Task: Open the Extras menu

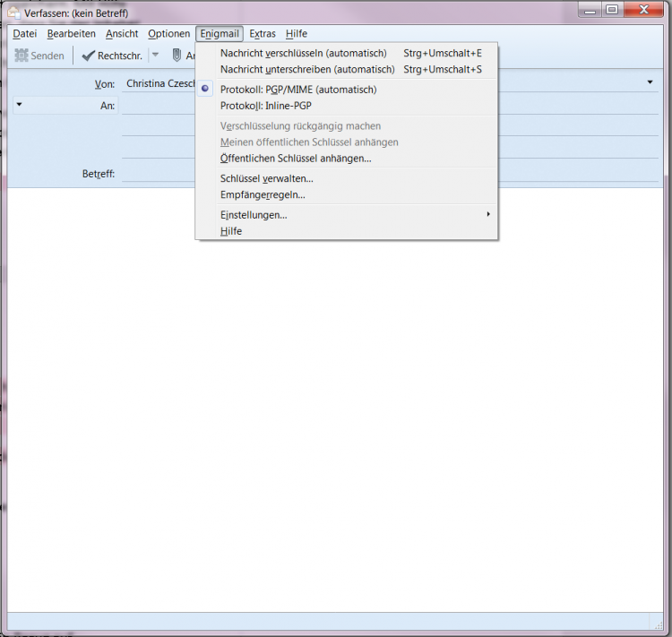Action: [x=263, y=34]
